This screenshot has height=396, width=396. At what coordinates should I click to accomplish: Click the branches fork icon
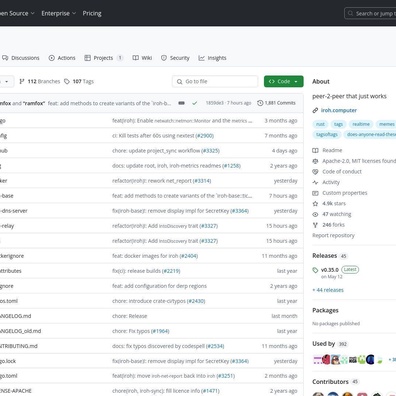tap(22, 81)
